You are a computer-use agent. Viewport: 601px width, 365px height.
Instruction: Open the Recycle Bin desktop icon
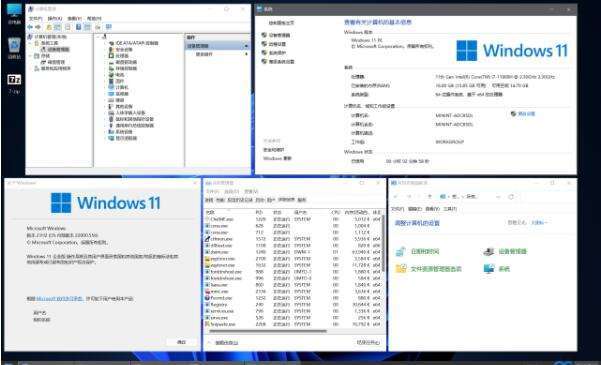(14, 46)
